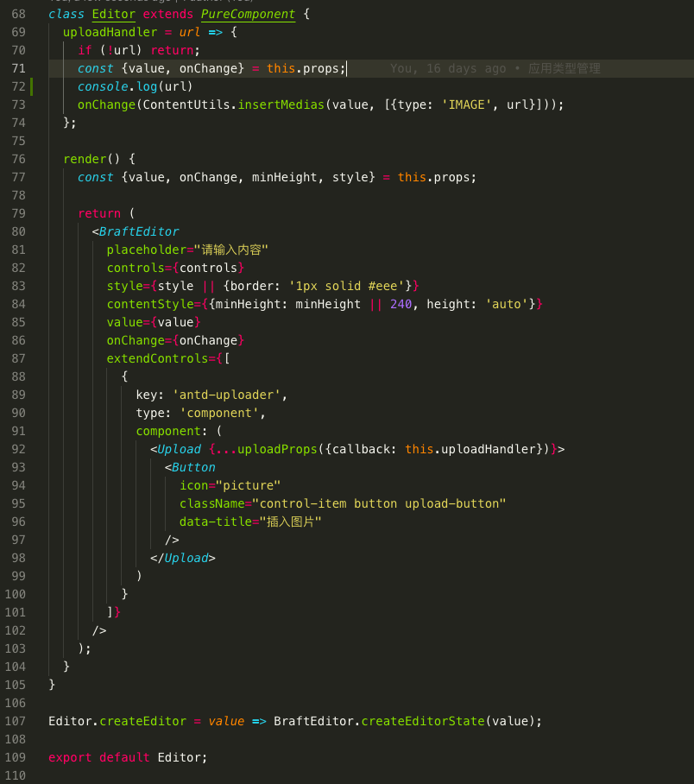Click line number 76 in the gutter
This screenshot has height=784, width=694.
point(18,159)
